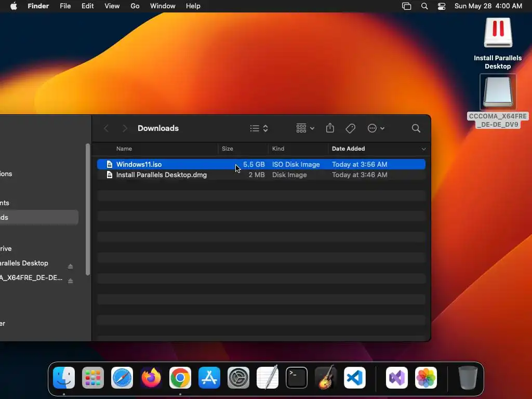The height and width of the screenshot is (399, 532).
Task: Select Parallels Desktop volume in sidebar
Action: [x=24, y=263]
